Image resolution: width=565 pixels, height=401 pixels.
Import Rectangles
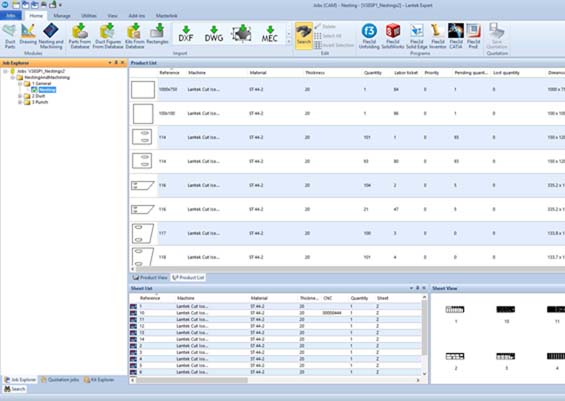pyautogui.click(x=157, y=35)
